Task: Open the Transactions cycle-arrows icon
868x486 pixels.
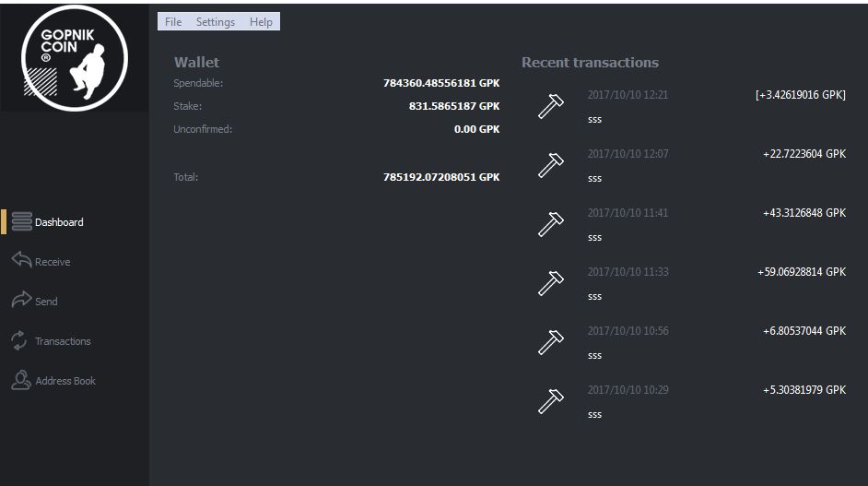Action: [x=18, y=340]
